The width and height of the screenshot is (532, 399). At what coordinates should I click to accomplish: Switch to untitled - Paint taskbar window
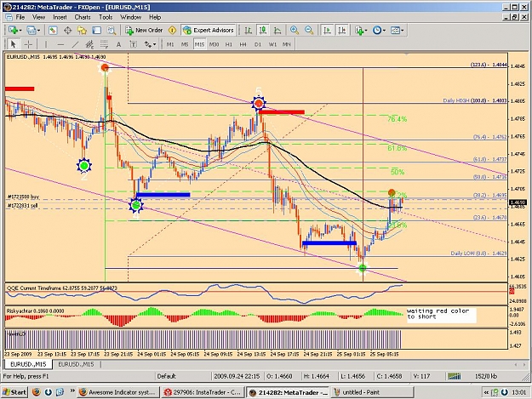[372, 392]
